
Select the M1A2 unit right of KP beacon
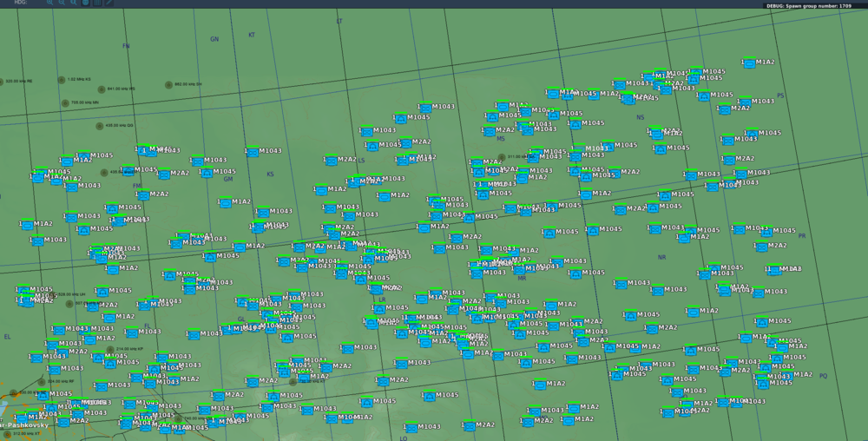[173, 380]
